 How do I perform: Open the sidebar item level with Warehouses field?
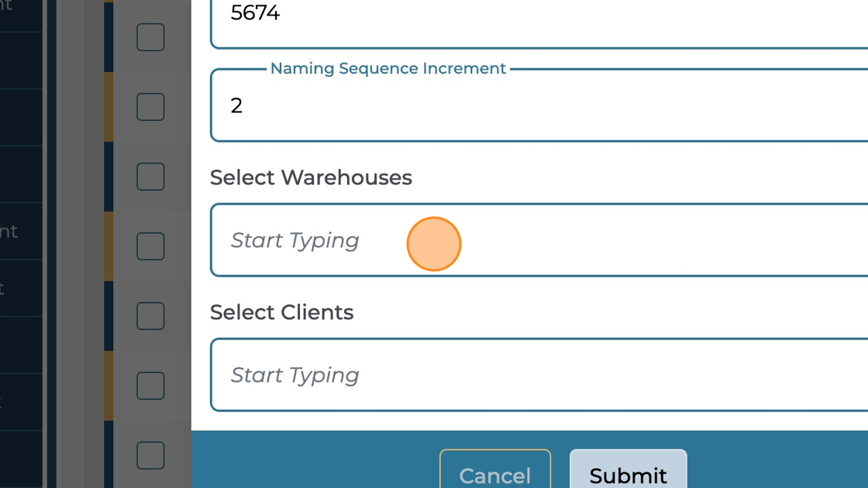[21, 231]
